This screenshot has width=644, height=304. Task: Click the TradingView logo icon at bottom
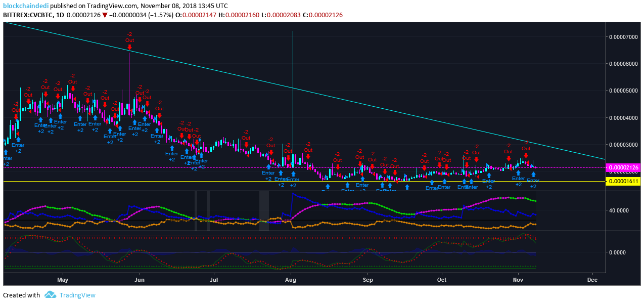point(50,295)
